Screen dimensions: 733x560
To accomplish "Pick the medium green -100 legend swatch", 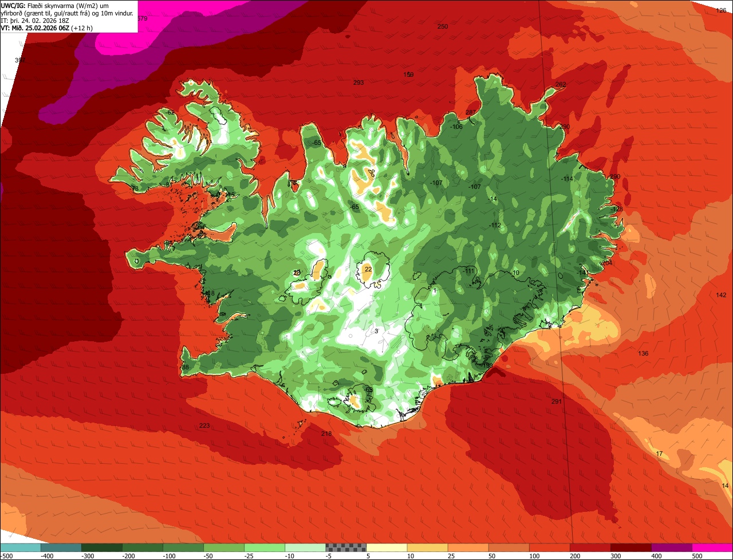I will pyautogui.click(x=183, y=547).
